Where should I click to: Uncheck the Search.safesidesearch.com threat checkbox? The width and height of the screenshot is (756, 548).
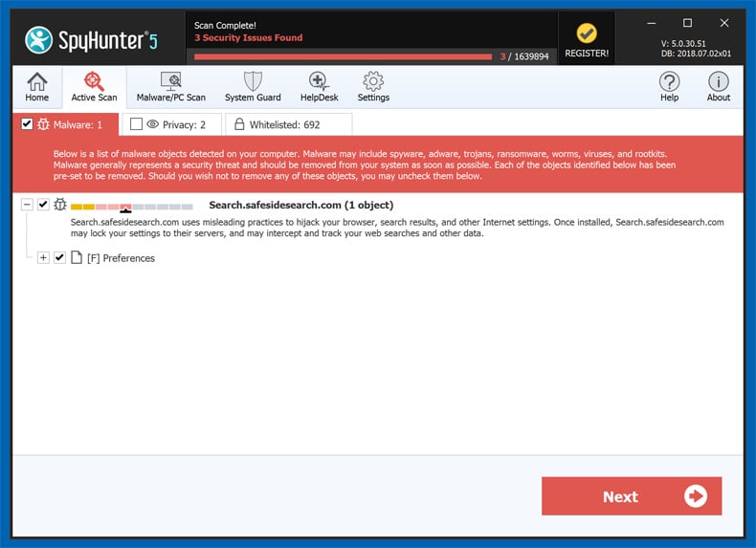coord(43,205)
